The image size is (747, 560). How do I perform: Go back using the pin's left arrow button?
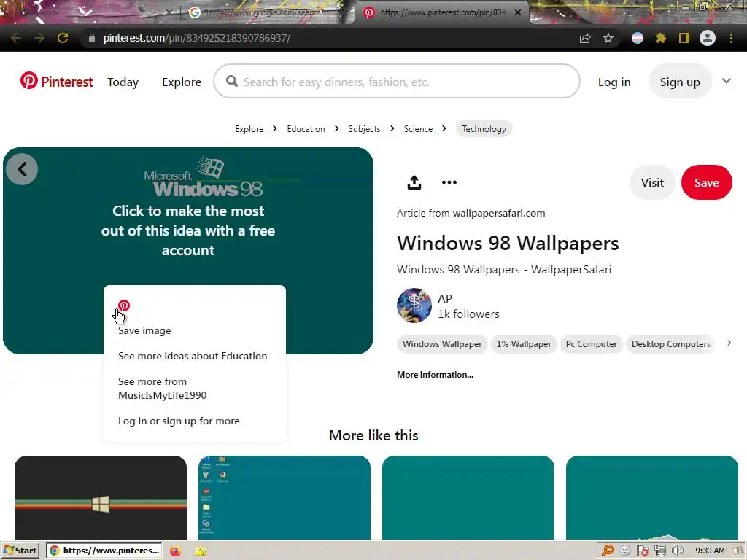(x=22, y=169)
